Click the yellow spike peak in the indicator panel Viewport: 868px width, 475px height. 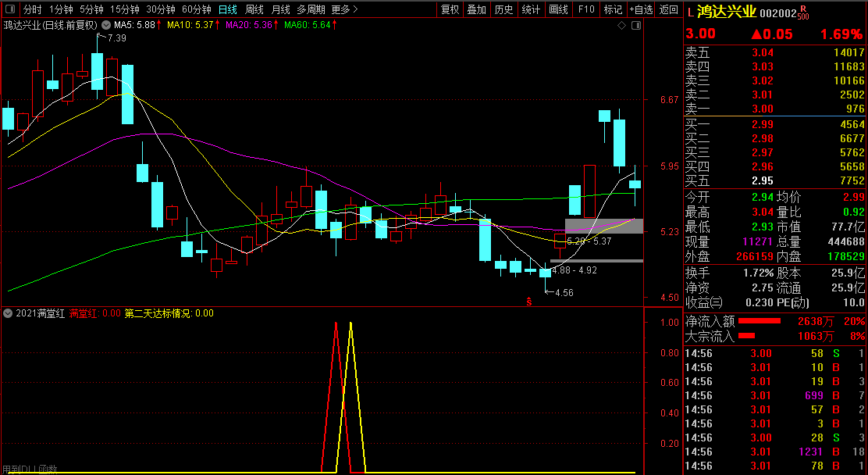(x=350, y=323)
